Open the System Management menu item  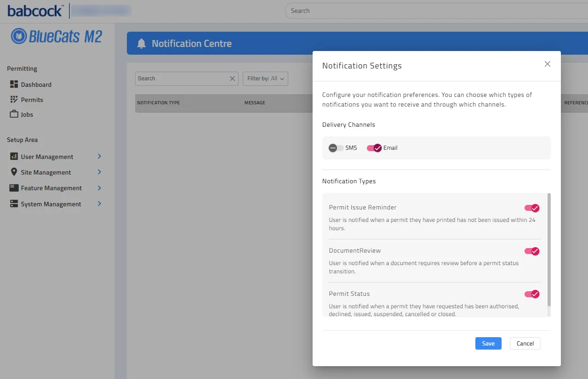point(51,204)
